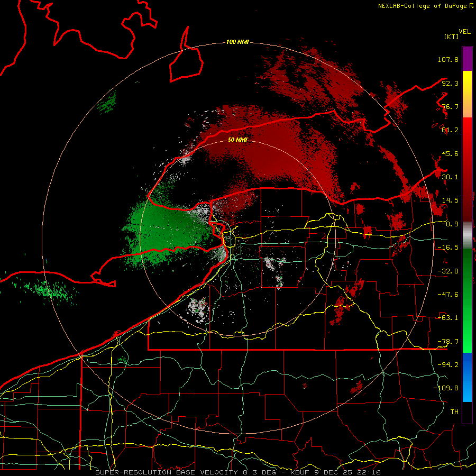Viewport: 476px width, 476px height.
Task: Click the 45.6 scale value
Action: tap(450, 153)
